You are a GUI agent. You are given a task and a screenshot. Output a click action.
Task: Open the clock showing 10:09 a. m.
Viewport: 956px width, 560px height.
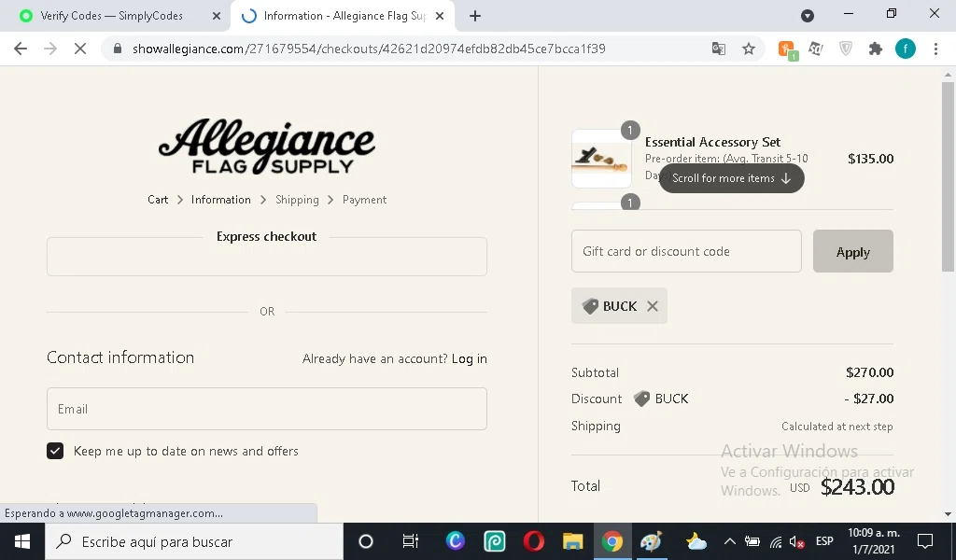874,541
